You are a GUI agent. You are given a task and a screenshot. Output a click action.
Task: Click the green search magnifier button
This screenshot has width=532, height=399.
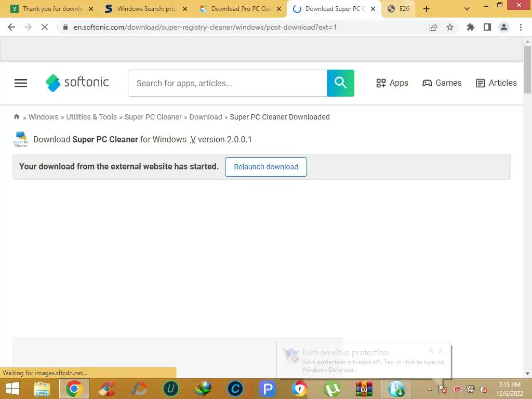pos(341,83)
